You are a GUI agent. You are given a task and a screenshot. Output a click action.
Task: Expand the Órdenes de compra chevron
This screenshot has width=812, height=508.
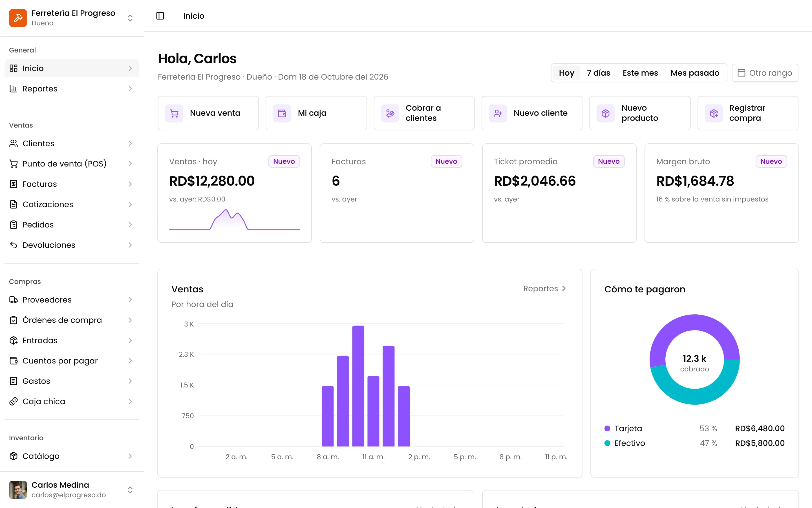click(130, 320)
